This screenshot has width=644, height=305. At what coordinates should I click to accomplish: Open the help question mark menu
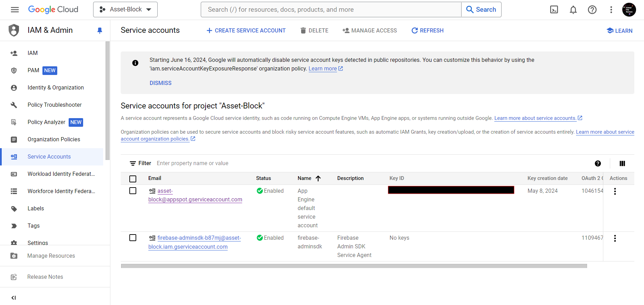coord(592,10)
